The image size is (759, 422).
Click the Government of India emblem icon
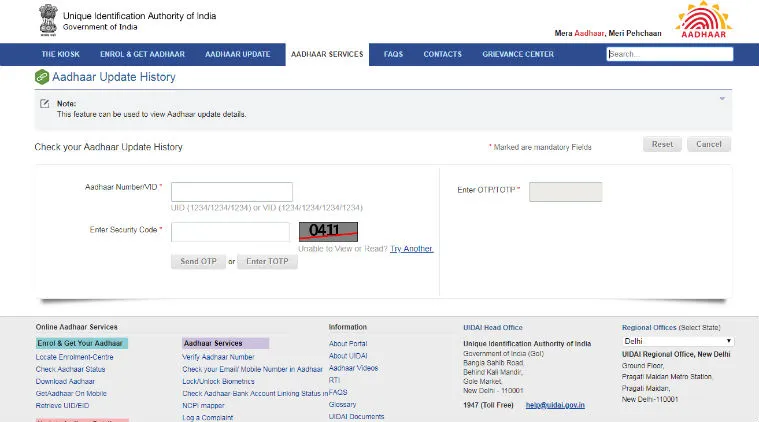pos(48,20)
